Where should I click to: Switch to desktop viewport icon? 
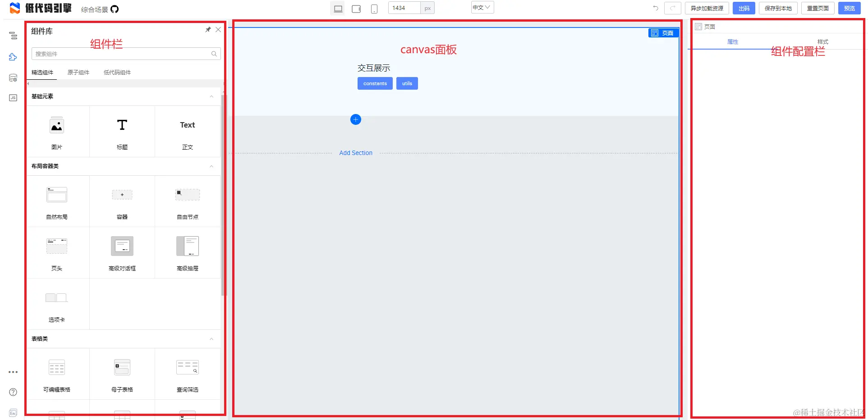(x=338, y=8)
